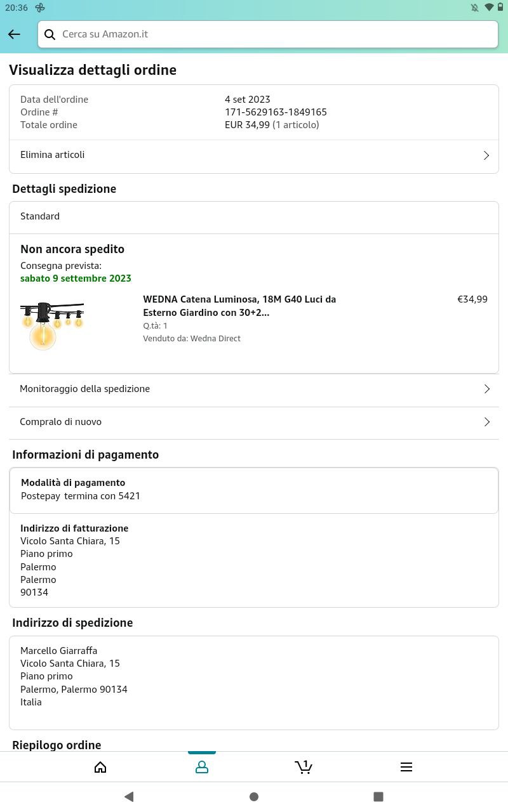
Task: Tap Android recent apps square
Action: (378, 796)
